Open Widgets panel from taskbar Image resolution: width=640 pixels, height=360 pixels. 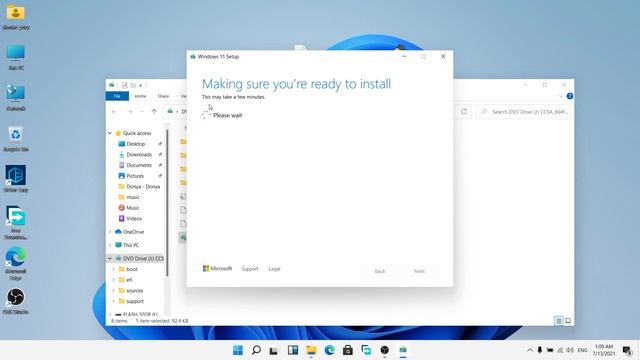tap(293, 350)
